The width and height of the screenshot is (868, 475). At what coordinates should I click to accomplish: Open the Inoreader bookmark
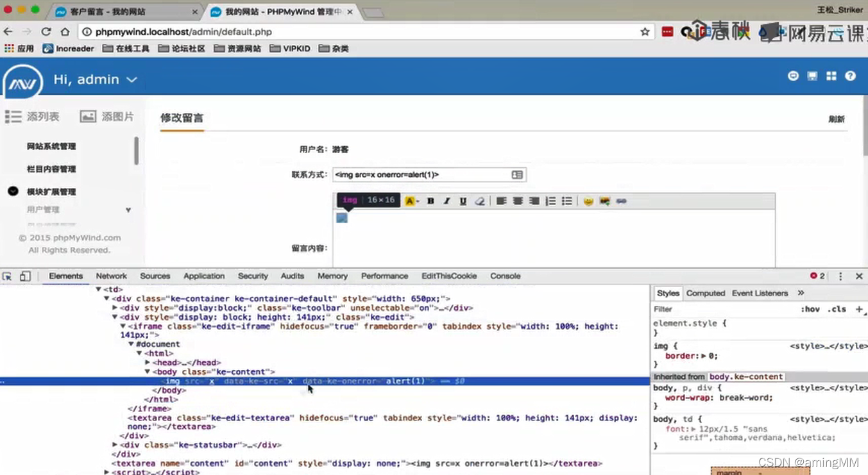coord(69,48)
